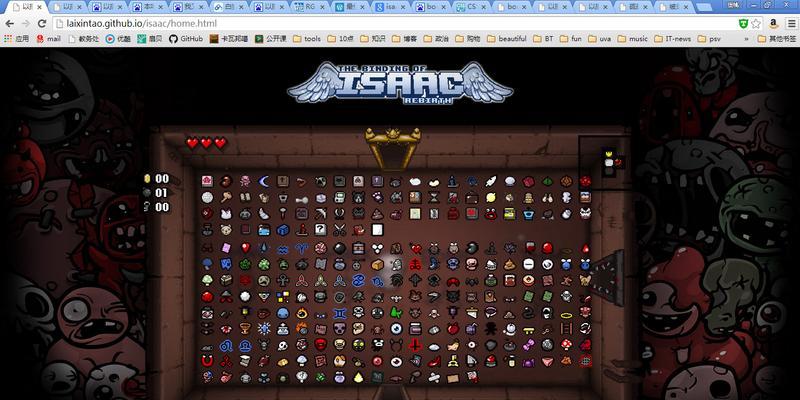The image size is (800, 400).
Task: Select the four colored squares item
Action: pyautogui.click(x=283, y=296)
